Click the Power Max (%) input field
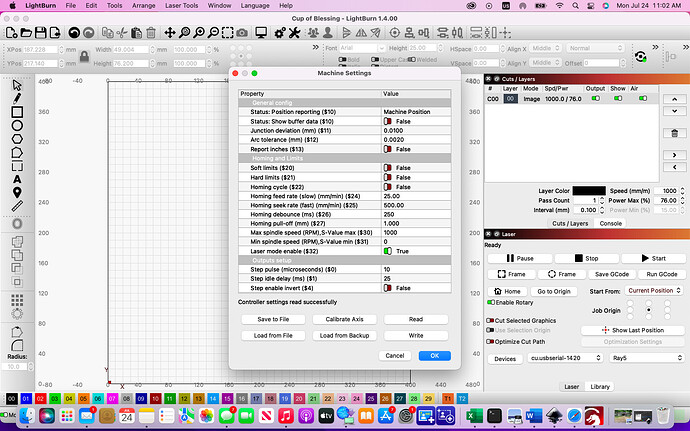The height and width of the screenshot is (431, 690). coord(666,200)
